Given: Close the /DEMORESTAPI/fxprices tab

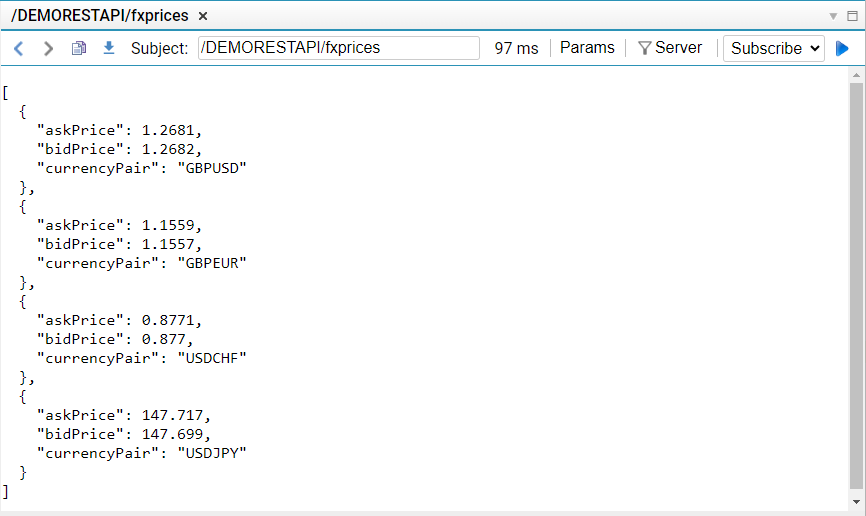Looking at the screenshot, I should (203, 16).
